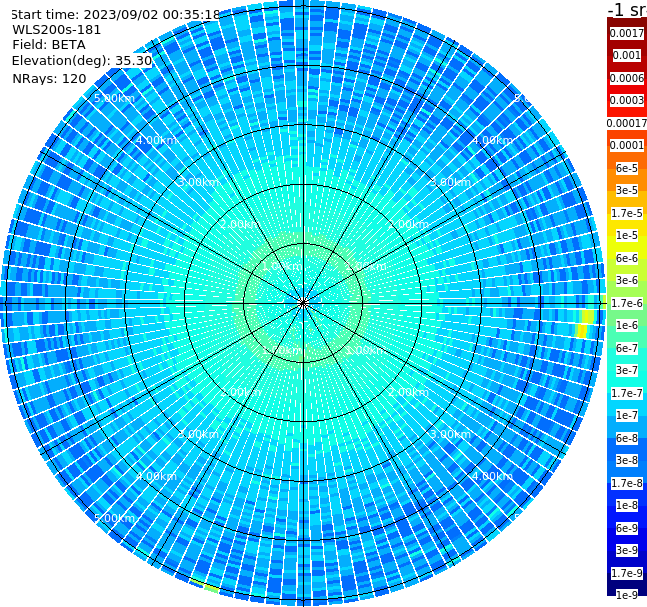Click the 1.7e-6 colorbar label

[x=627, y=303]
